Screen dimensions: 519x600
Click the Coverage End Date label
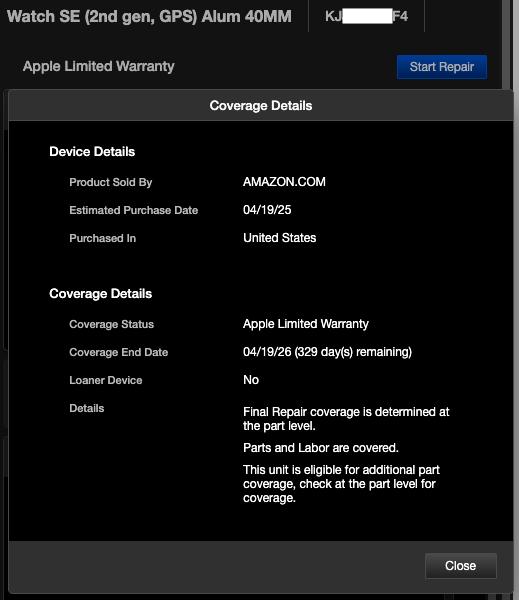tap(119, 352)
